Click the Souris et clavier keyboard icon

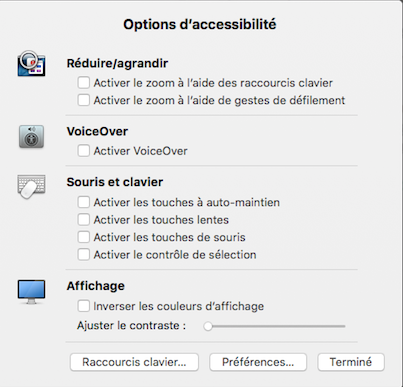pyautogui.click(x=31, y=186)
